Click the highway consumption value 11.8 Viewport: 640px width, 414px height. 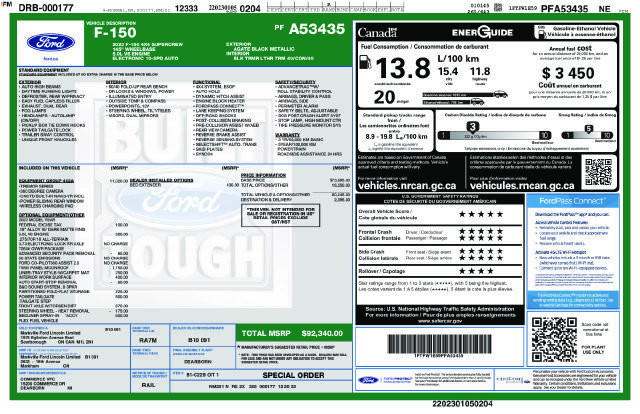coord(480,71)
